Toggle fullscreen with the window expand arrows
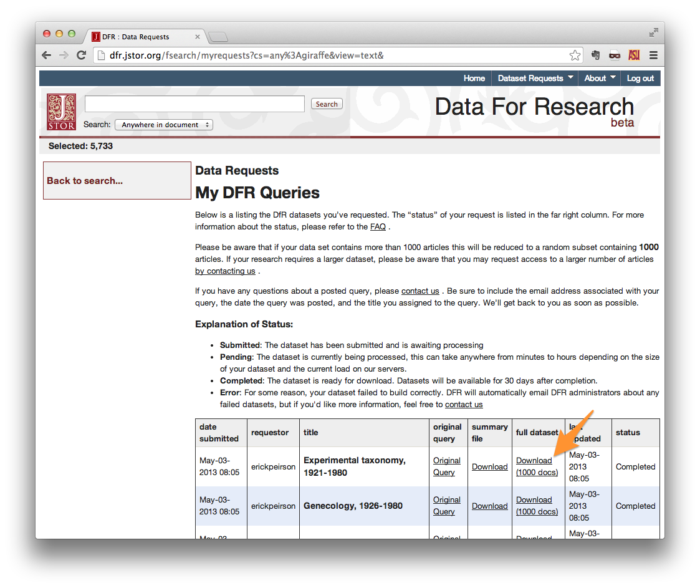700x588 pixels. pos(654,32)
